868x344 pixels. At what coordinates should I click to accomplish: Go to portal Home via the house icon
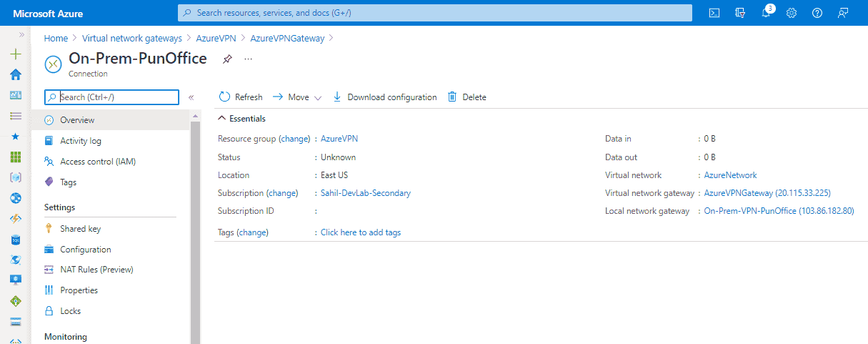pos(16,74)
